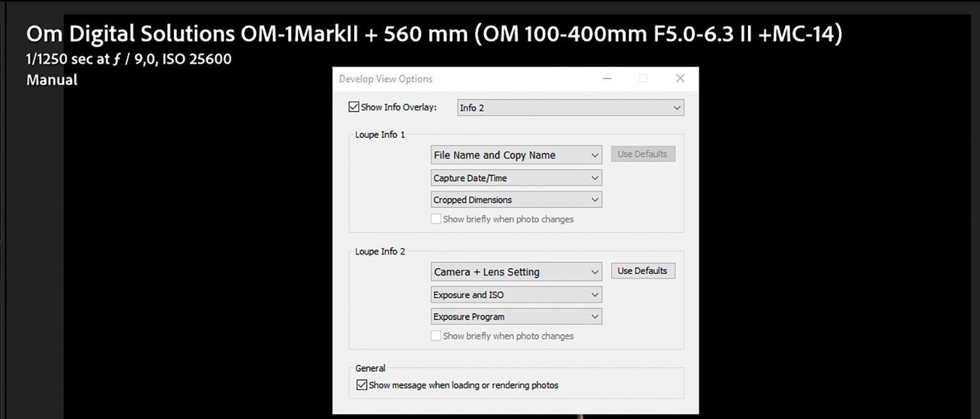This screenshot has height=419, width=980.
Task: Open the Capture Date/Time dropdown
Action: (516, 178)
